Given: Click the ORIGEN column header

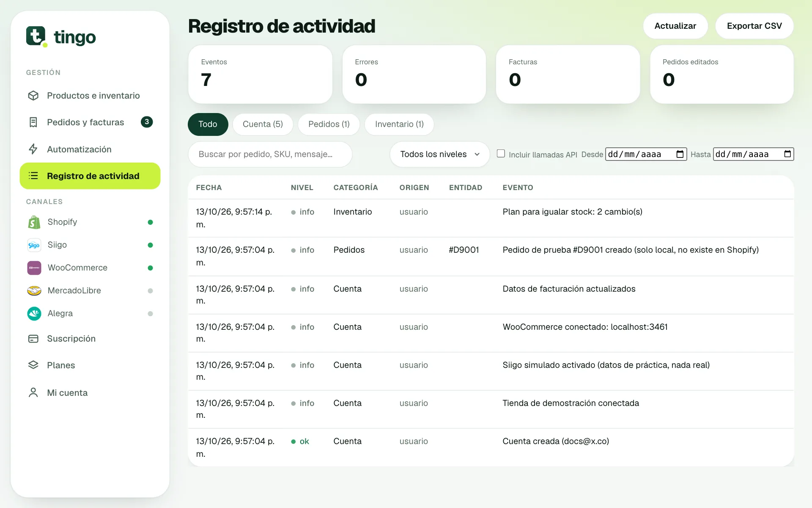Looking at the screenshot, I should 414,188.
